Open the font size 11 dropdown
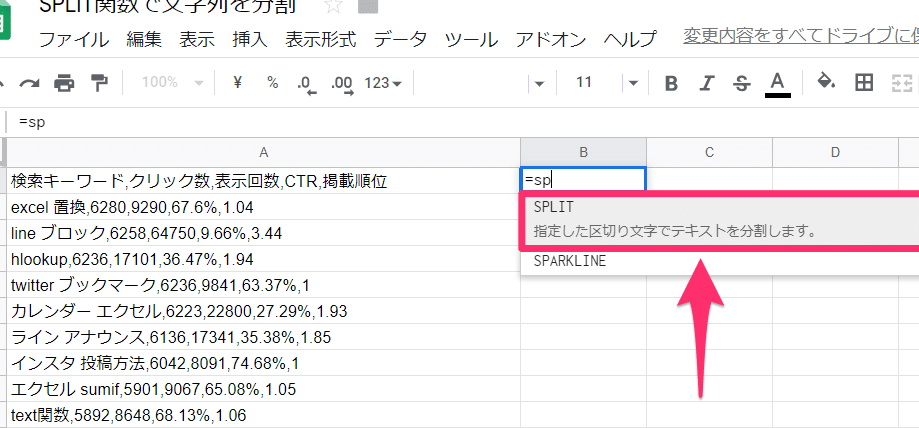 click(x=607, y=83)
